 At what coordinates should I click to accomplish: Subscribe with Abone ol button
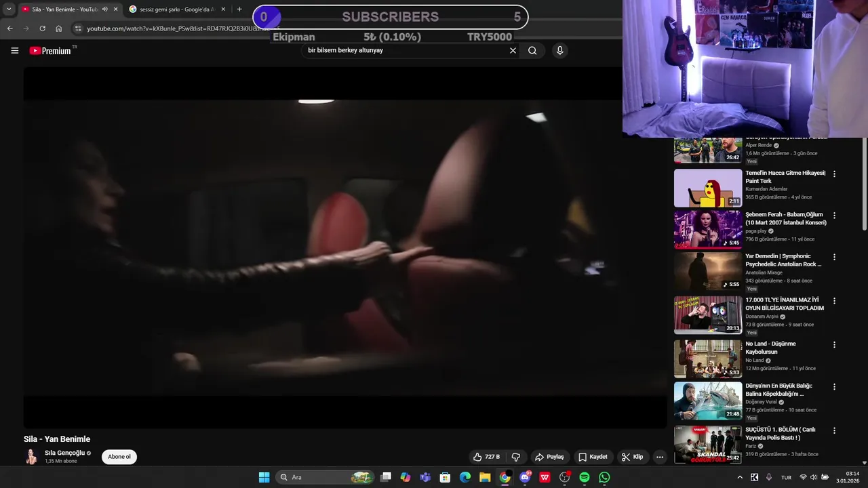[x=119, y=457]
